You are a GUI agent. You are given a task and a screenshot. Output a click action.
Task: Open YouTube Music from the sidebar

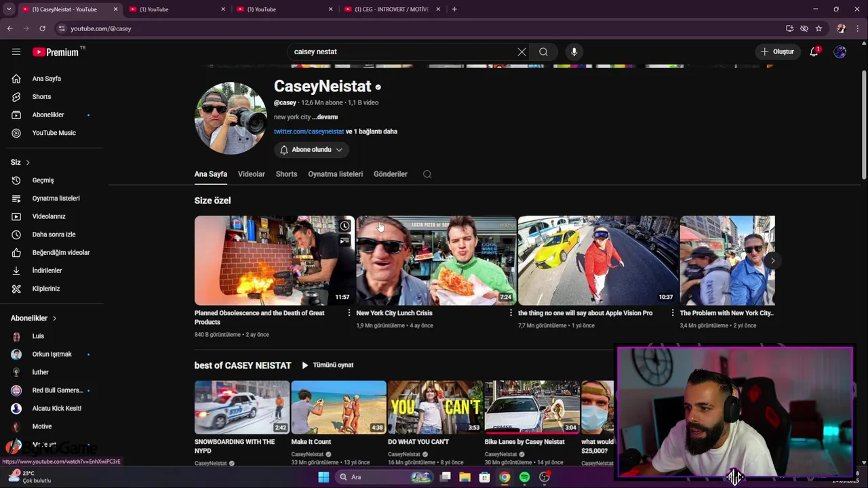(x=54, y=133)
